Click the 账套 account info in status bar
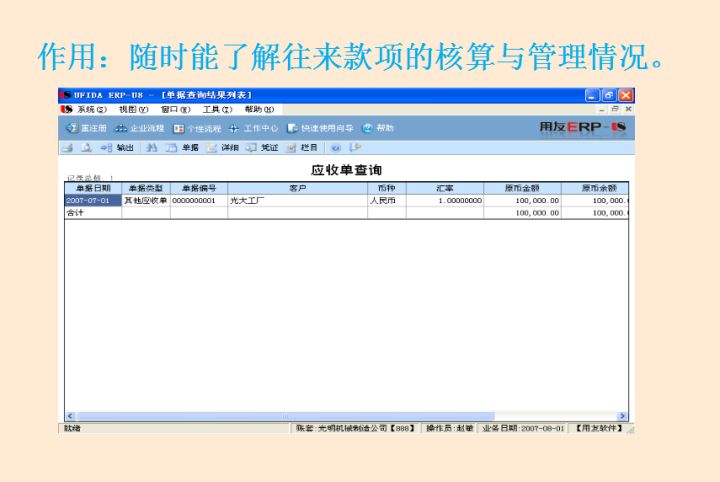 (x=355, y=428)
